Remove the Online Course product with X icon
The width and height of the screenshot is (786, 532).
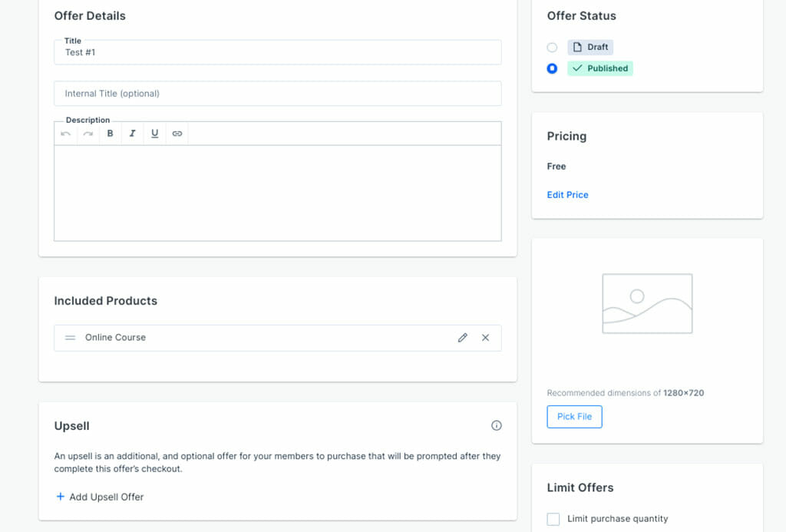pos(485,338)
